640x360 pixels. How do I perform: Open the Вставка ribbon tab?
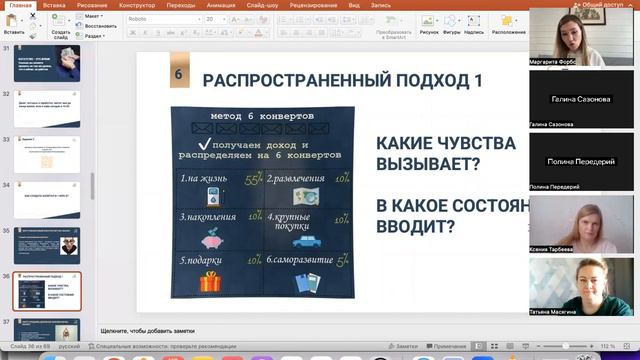54,5
